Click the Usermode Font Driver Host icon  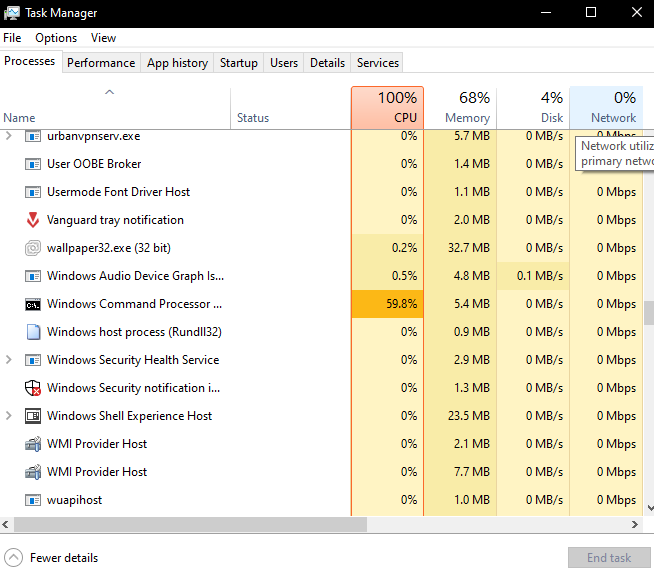pyautogui.click(x=33, y=192)
